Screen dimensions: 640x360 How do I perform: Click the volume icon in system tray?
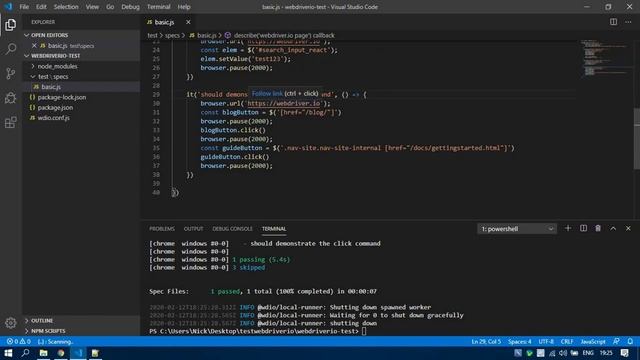pos(563,353)
